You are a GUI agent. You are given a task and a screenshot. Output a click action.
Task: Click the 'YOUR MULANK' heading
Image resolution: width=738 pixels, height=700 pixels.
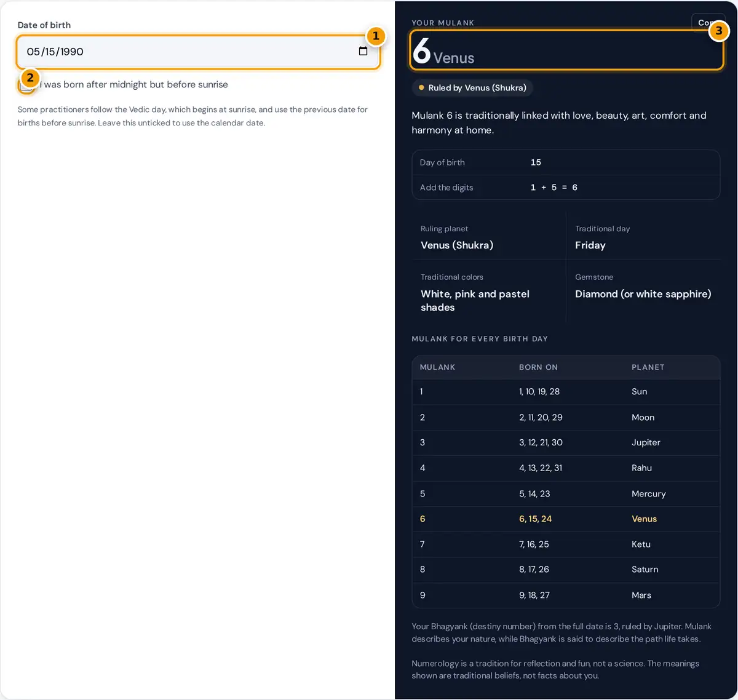click(x=443, y=23)
